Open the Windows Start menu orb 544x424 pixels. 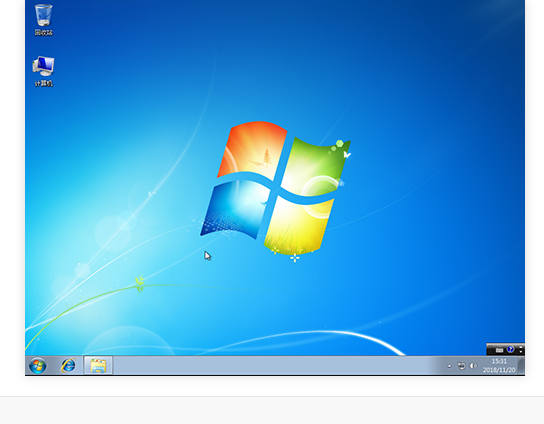(37, 366)
